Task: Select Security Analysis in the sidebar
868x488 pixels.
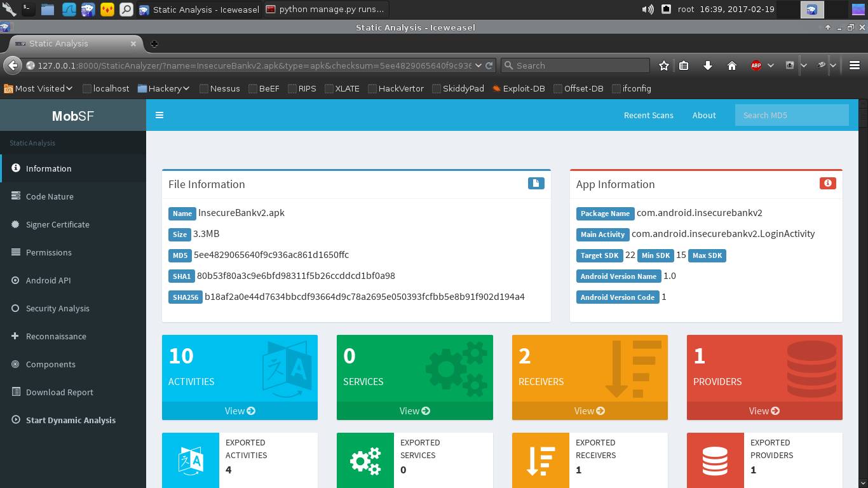Action: pos(57,308)
